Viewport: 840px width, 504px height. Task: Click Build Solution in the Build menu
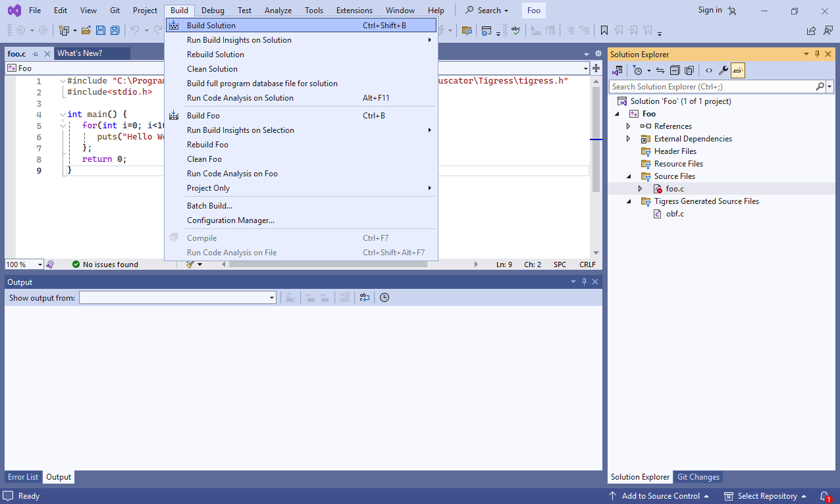pyautogui.click(x=211, y=26)
